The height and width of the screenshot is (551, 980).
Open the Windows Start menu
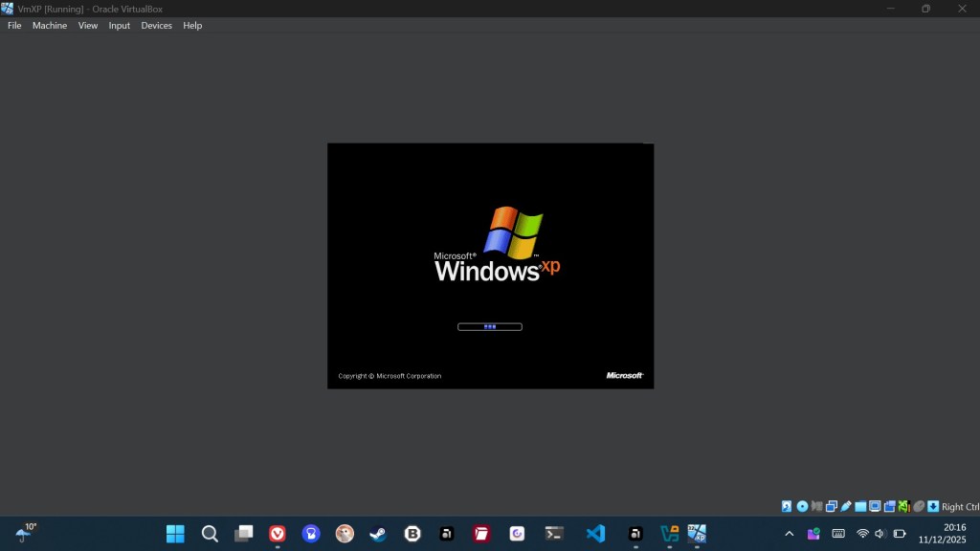pos(176,534)
